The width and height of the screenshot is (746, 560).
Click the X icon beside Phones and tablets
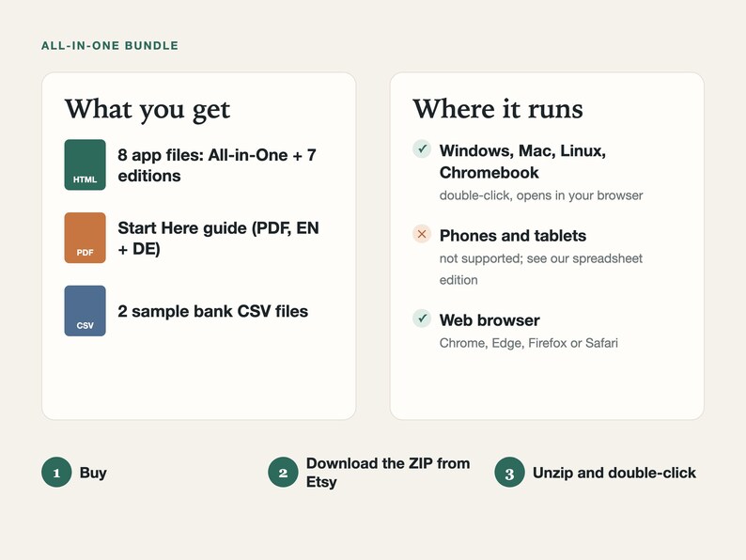422,234
